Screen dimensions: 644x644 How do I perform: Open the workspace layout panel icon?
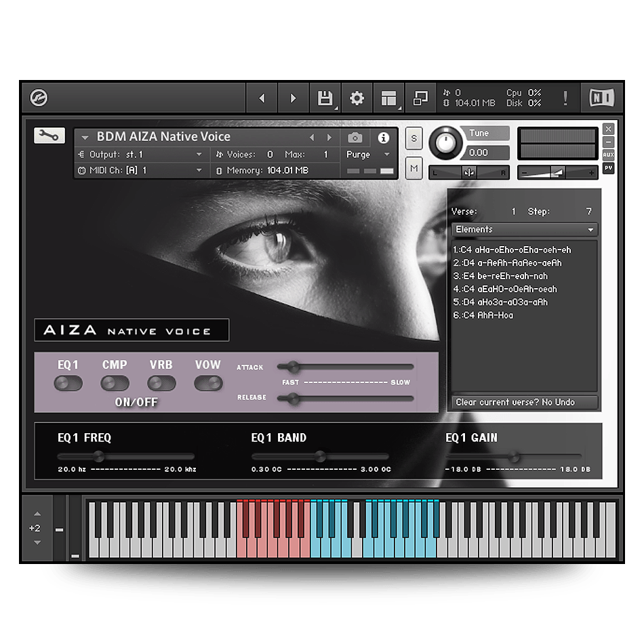[x=388, y=98]
